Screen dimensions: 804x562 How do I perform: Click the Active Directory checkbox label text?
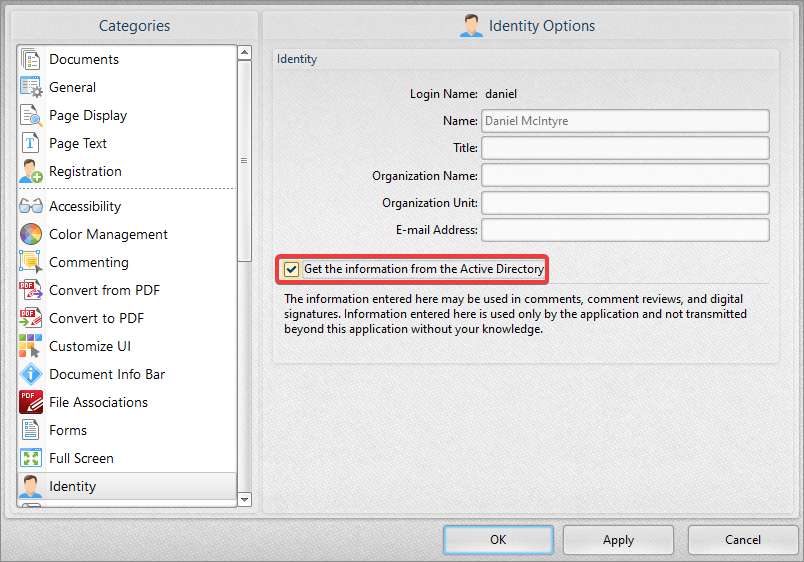(424, 269)
